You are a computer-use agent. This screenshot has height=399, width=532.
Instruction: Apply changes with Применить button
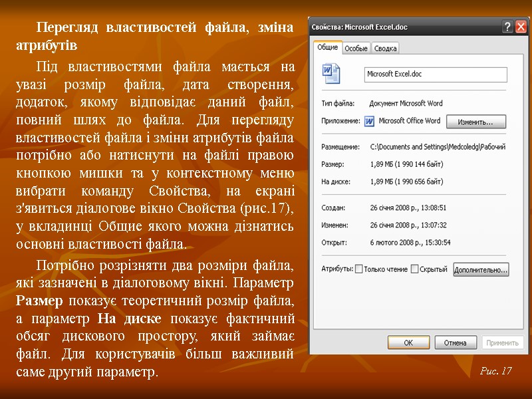click(502, 342)
